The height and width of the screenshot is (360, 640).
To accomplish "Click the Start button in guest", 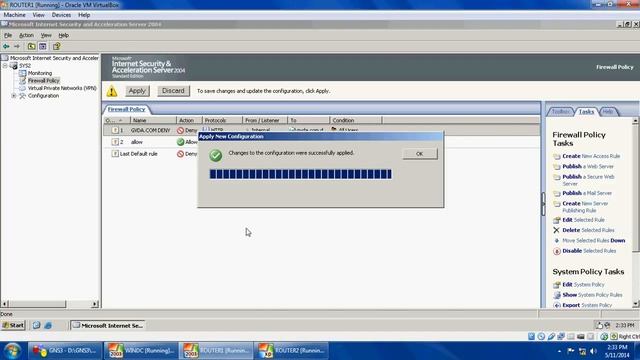I will tap(14, 325).
